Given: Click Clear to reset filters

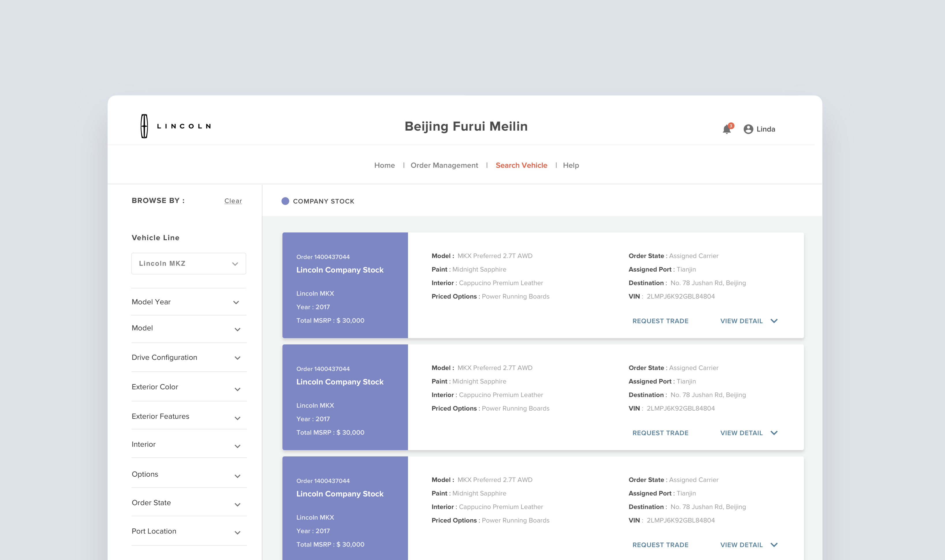Looking at the screenshot, I should (233, 201).
